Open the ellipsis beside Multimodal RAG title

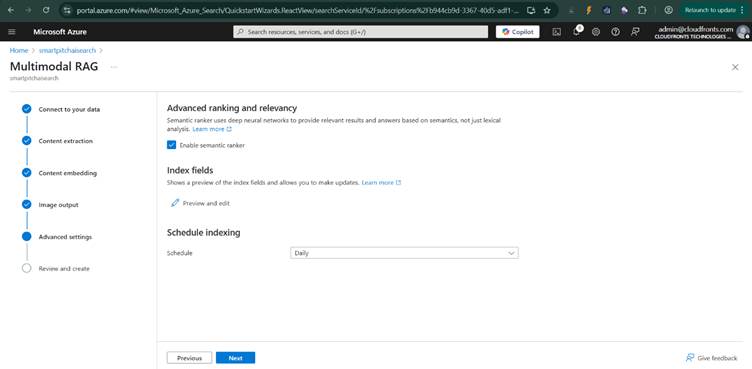click(114, 67)
